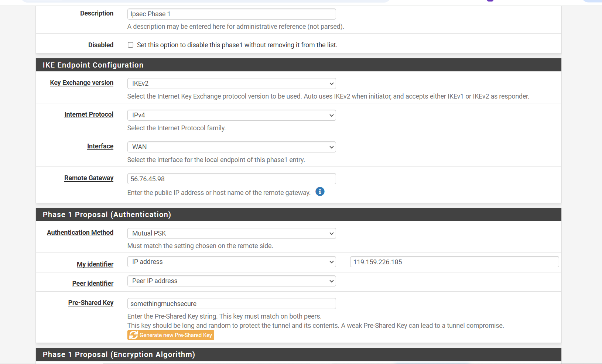Select the My identifier field with 119.159.226.185
Viewport: 602px width, 364px height.
coord(454,262)
